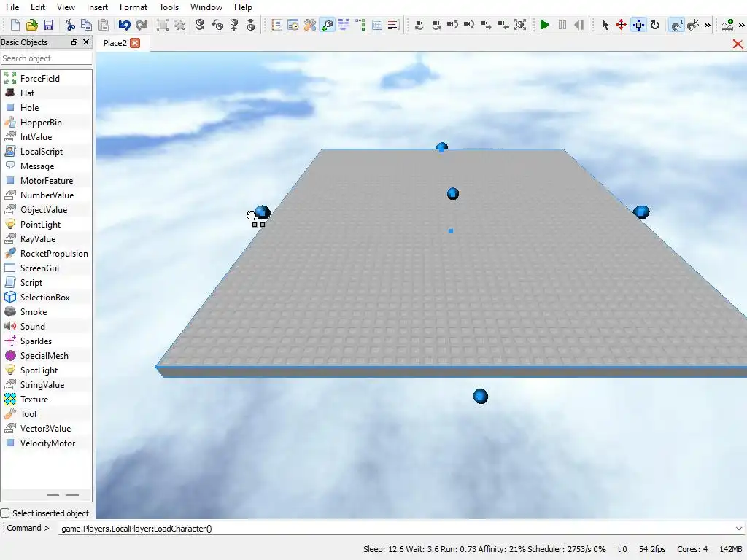Undo the last action
747x560 pixels.
(x=124, y=25)
